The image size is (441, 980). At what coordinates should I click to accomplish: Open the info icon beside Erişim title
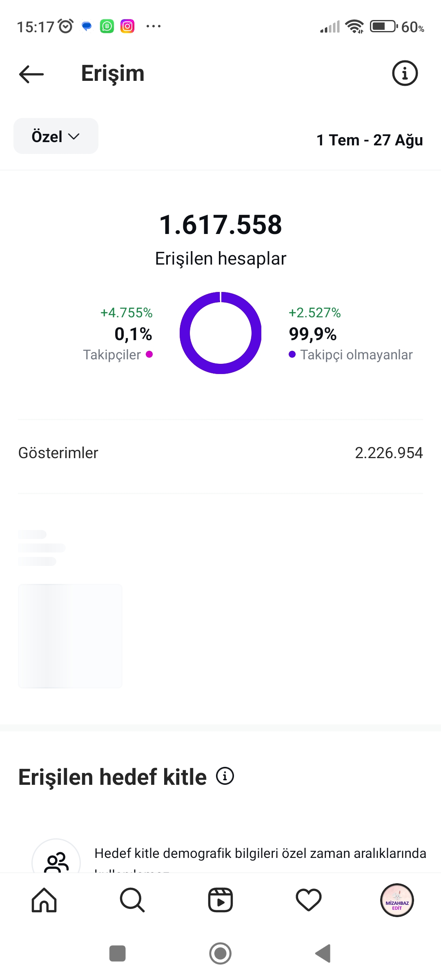pyautogui.click(x=405, y=73)
